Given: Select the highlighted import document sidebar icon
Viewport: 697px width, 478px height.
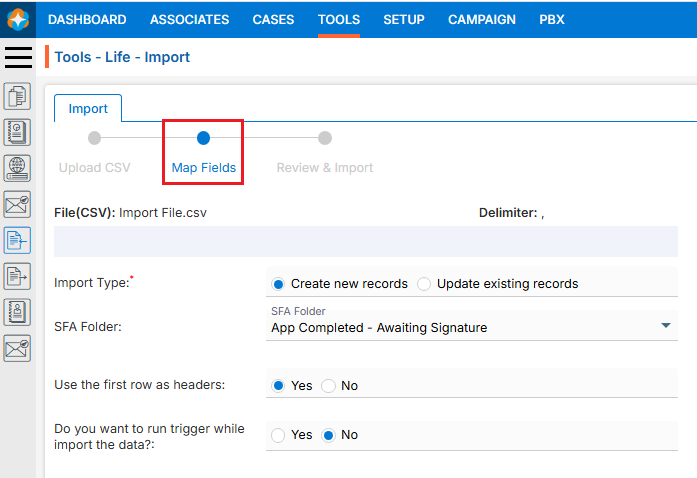Looking at the screenshot, I should 17,240.
